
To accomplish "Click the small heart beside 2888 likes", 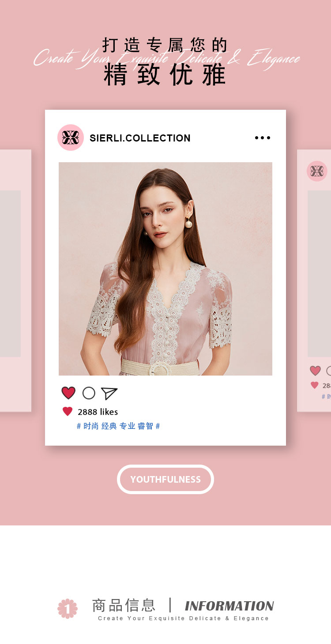I will click(x=68, y=412).
